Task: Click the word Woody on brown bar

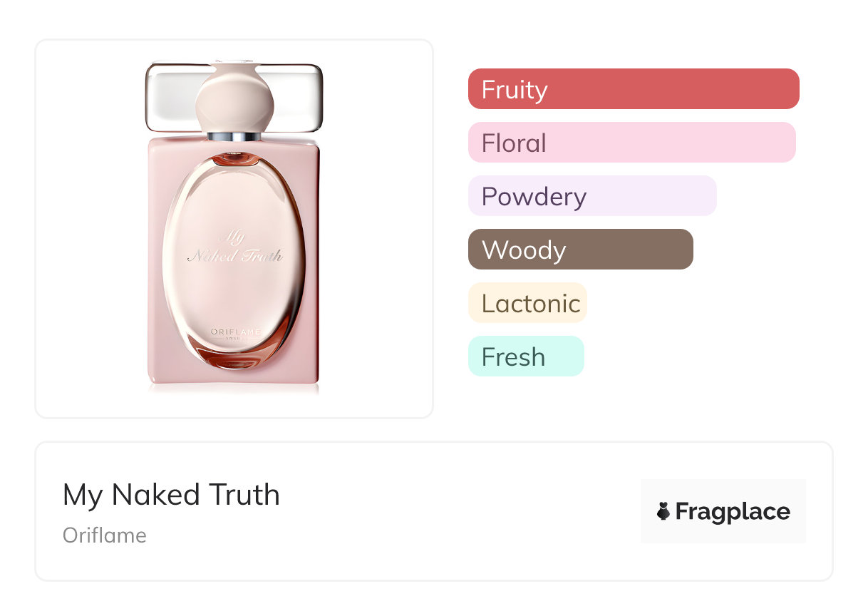Action: tap(524, 250)
